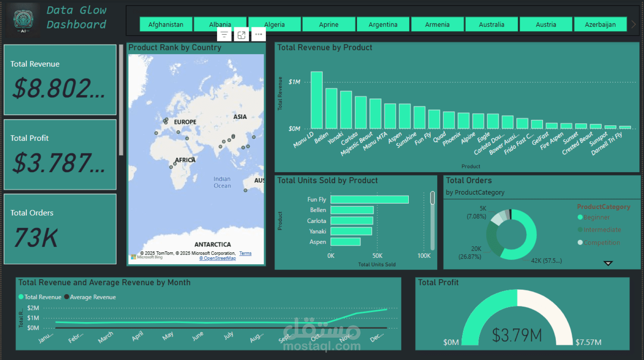Select the Azerbaijan slicer button
The width and height of the screenshot is (644, 360).
point(600,25)
